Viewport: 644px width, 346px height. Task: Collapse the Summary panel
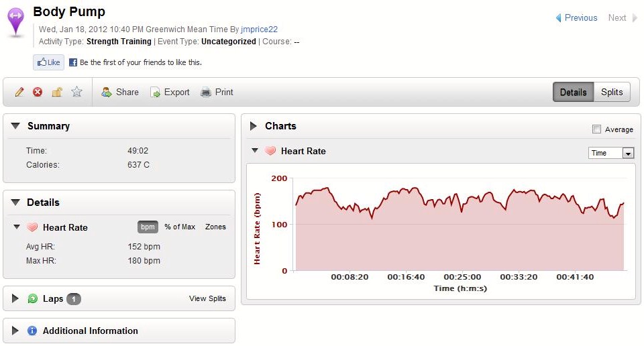pyautogui.click(x=15, y=126)
